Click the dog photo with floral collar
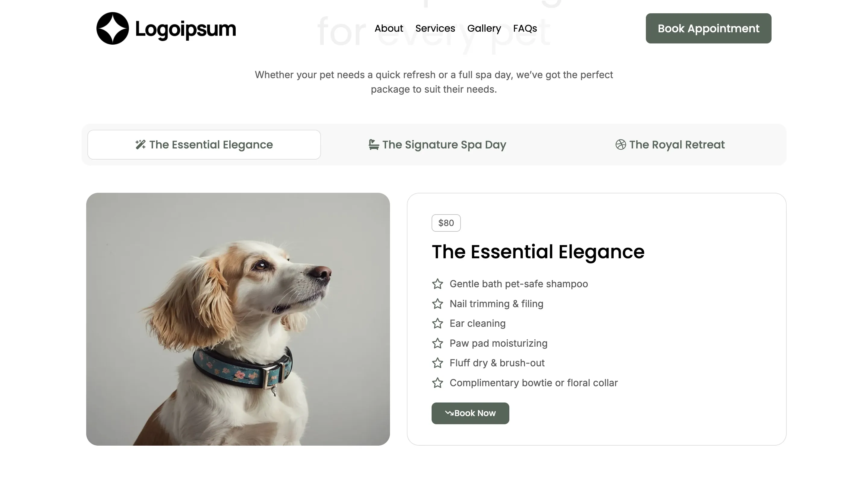This screenshot has width=868, height=490. [238, 319]
